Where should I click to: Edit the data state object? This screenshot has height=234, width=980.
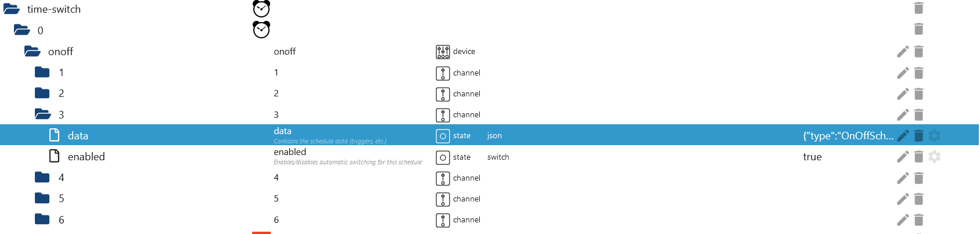(902, 136)
